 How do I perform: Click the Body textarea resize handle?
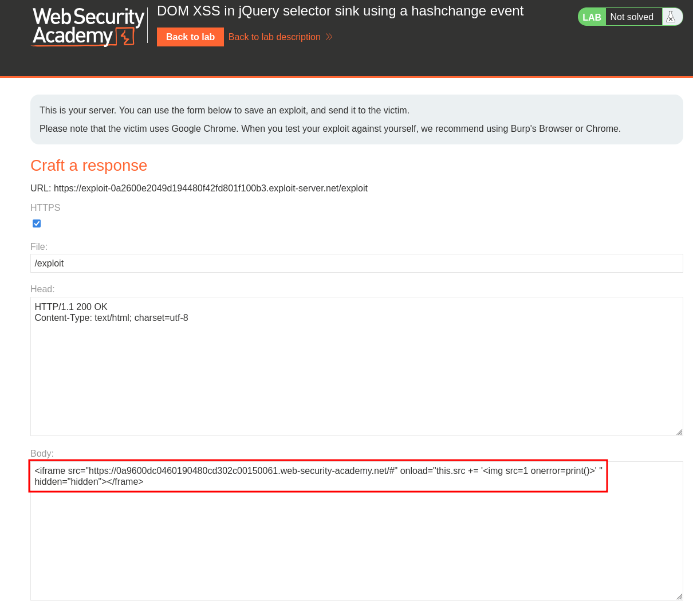(x=679, y=597)
